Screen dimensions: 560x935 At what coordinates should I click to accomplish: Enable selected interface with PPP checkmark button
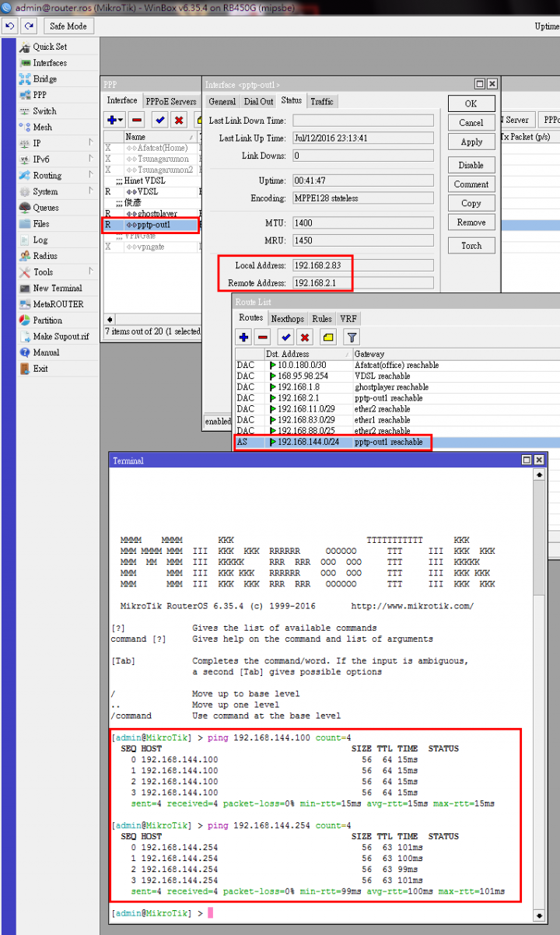tap(159, 120)
